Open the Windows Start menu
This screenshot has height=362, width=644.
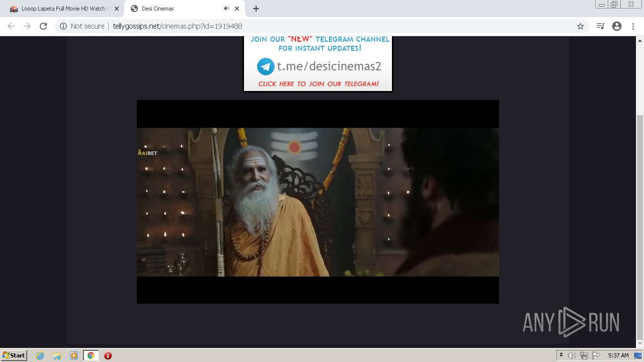click(14, 355)
